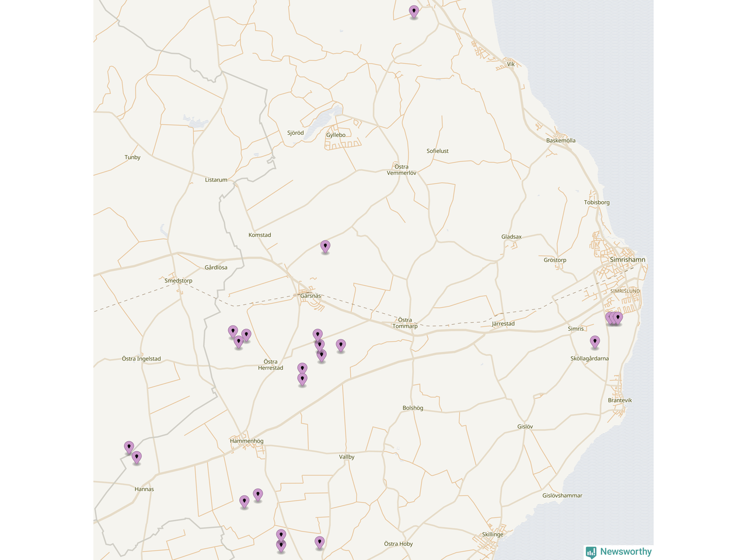Viewport: 747px width, 560px height.
Task: Click the Gröstorp label
Action: click(555, 260)
